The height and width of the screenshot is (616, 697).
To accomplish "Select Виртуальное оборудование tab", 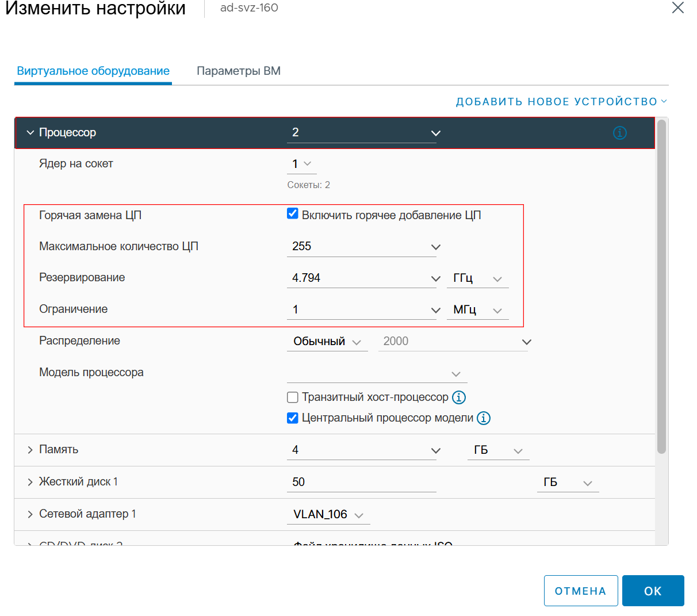I will point(93,71).
